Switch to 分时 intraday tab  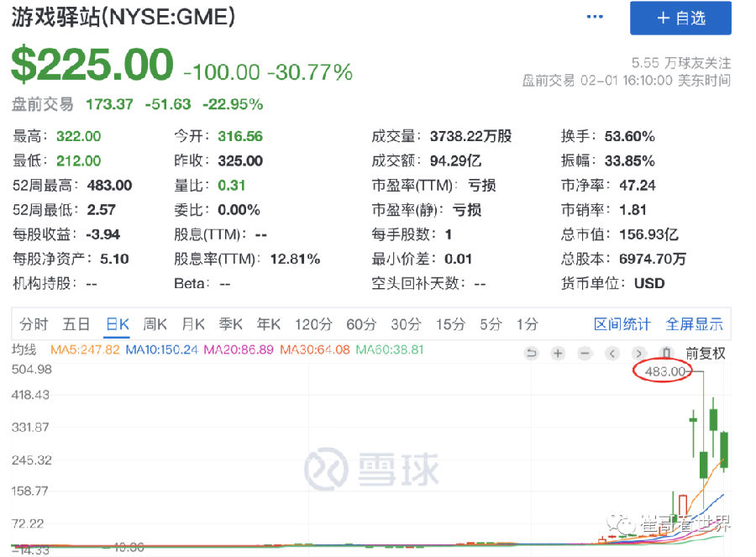click(34, 324)
